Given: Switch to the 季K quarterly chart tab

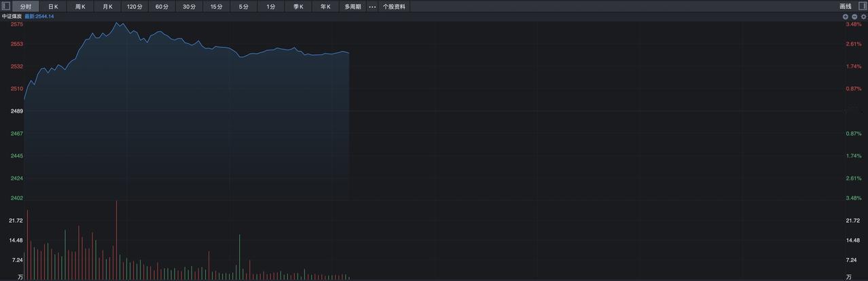Looking at the screenshot, I should pos(297,7).
